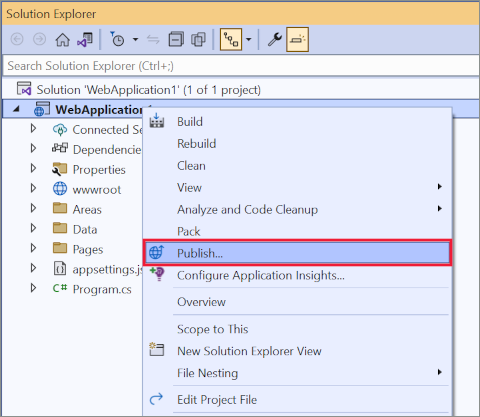Click the Application Insights lightbulb icon
The height and width of the screenshot is (417, 480).
click(x=157, y=274)
